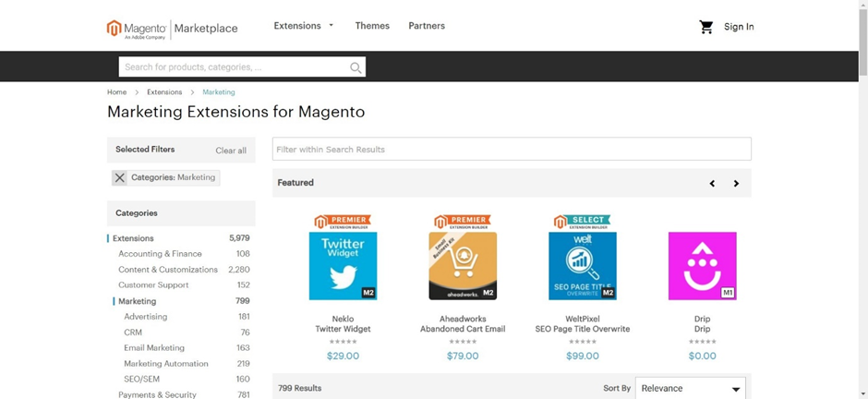Open Aheadworks Abandoned Cart Email thumbnail
The height and width of the screenshot is (399, 868).
click(463, 266)
